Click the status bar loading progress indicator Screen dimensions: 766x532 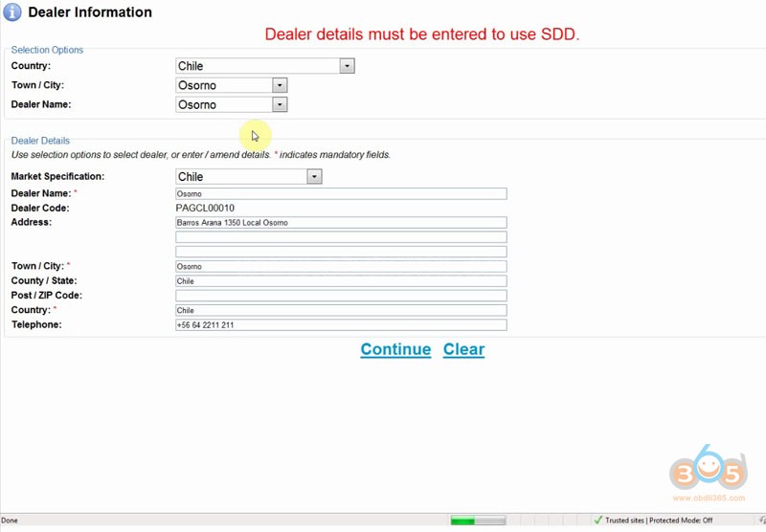pos(478,521)
